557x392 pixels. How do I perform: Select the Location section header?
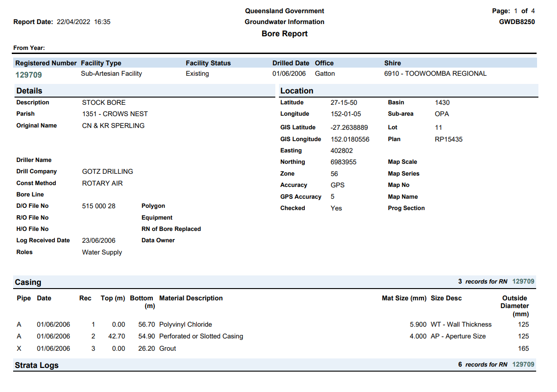pos(297,91)
